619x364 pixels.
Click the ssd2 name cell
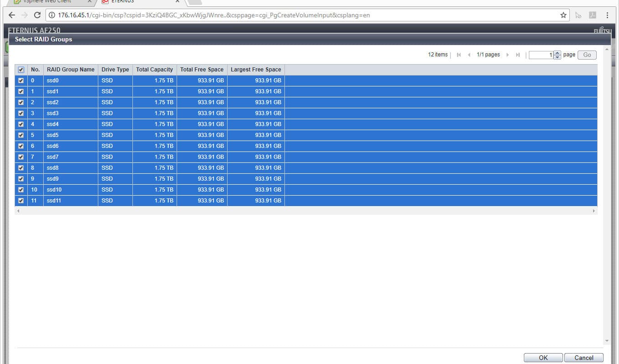pos(71,102)
